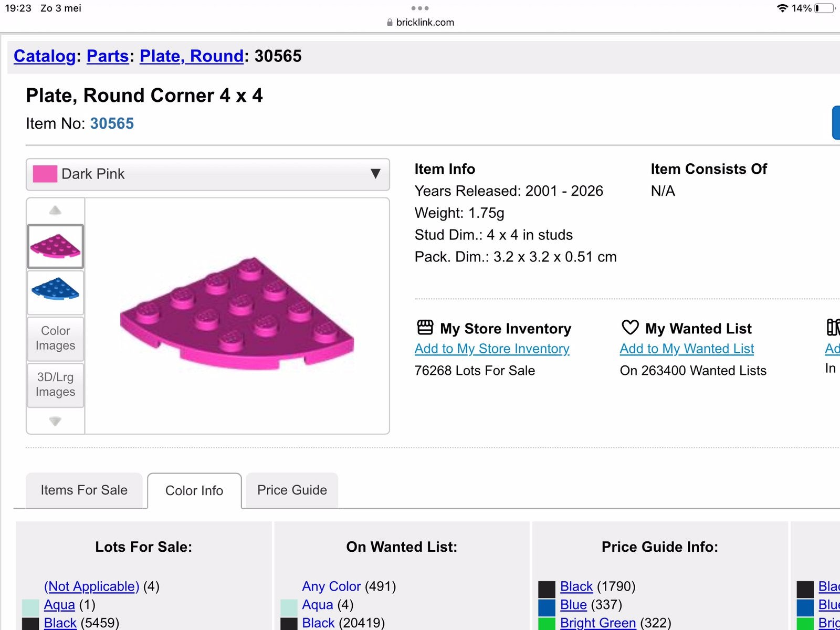The height and width of the screenshot is (630, 840).
Task: Switch to Price Guide tab
Action: click(x=292, y=490)
